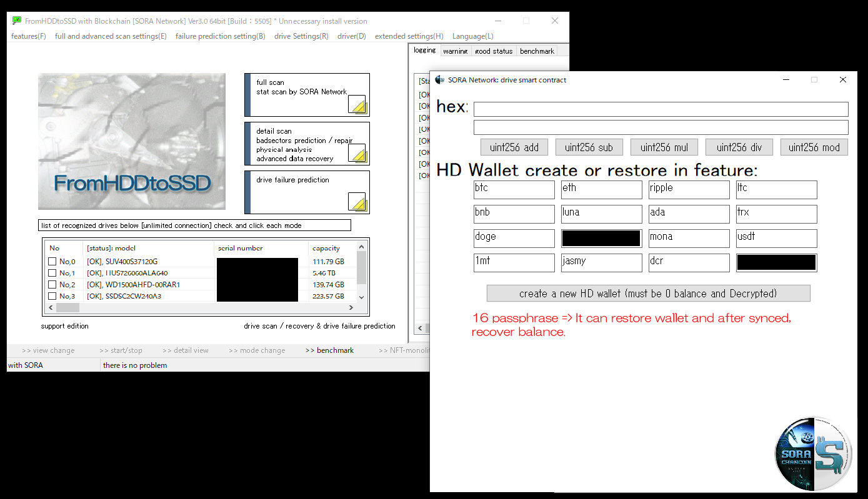This screenshot has height=499, width=868.
Task: Open extended settings(H) menu
Action: (409, 36)
